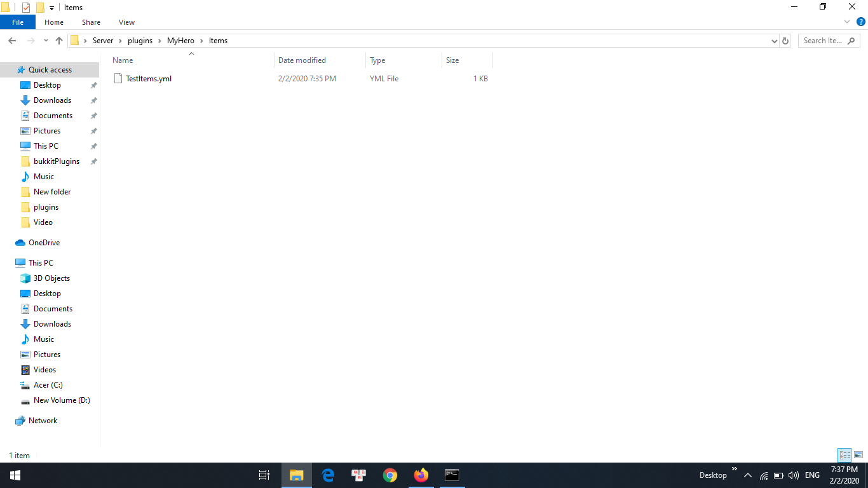Select Quick access in the navigation pane
The image size is (868, 488).
click(50, 70)
